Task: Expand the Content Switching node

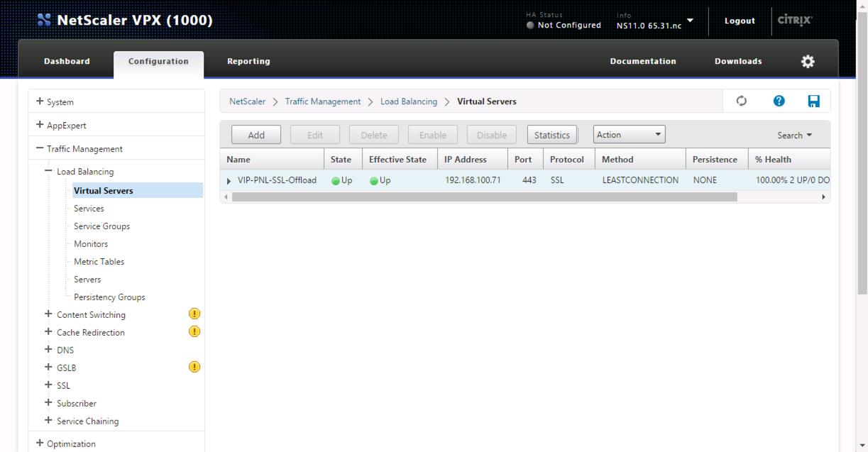Action: point(48,314)
